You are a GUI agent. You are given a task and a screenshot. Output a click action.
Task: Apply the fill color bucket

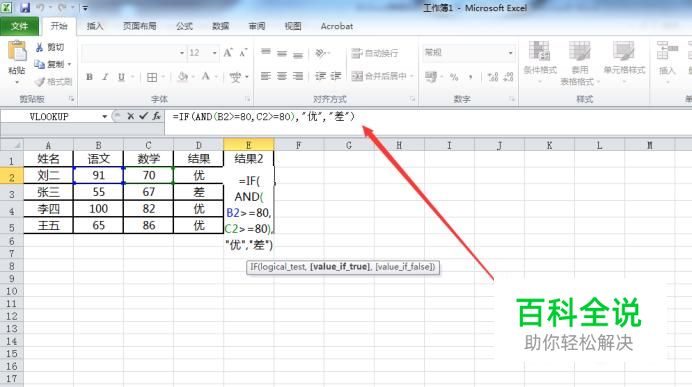[x=183, y=77]
